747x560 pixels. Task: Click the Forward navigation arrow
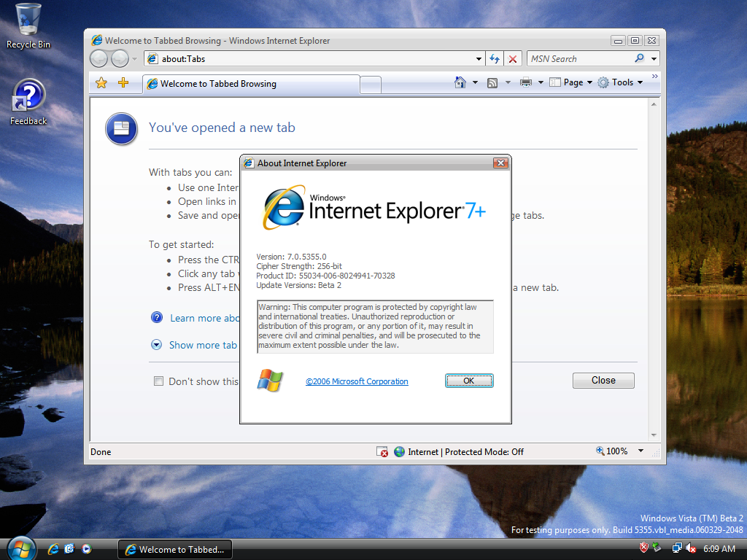click(120, 58)
